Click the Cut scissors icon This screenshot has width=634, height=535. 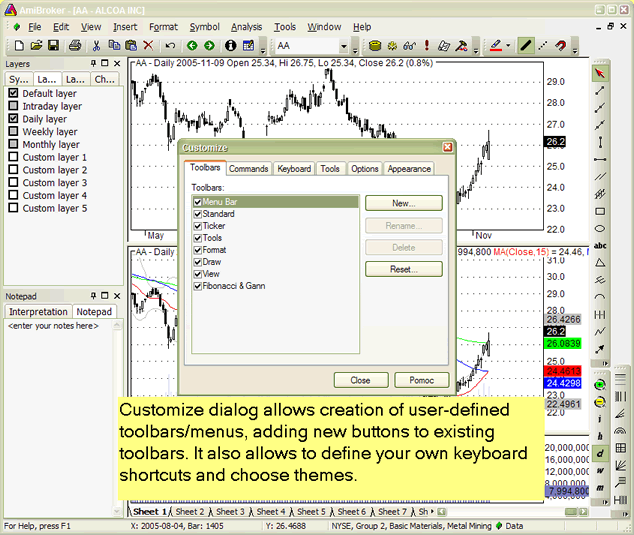point(97,46)
